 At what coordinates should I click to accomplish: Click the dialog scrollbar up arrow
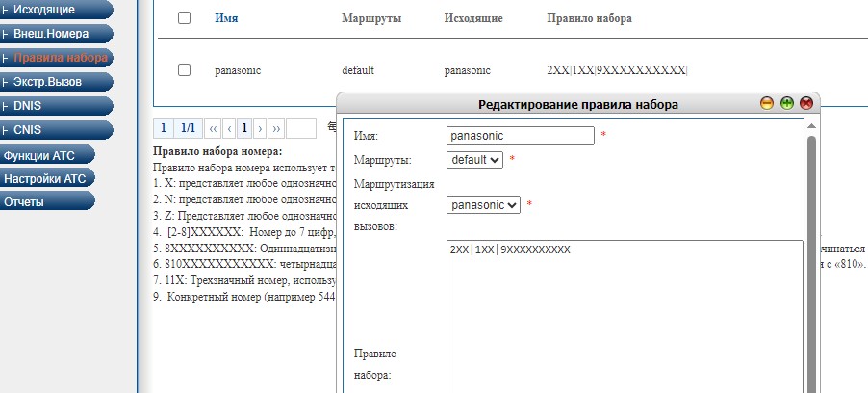point(811,126)
